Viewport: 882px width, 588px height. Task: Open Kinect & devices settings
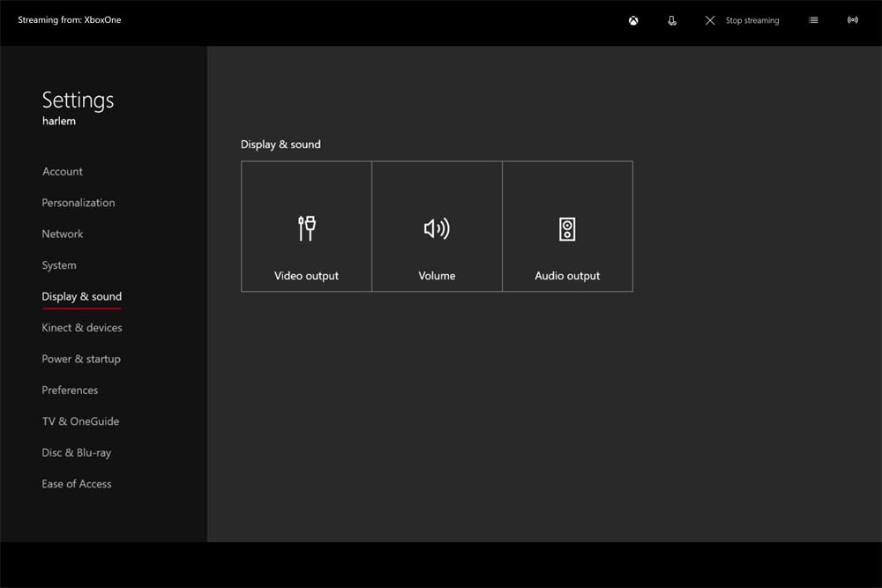82,328
